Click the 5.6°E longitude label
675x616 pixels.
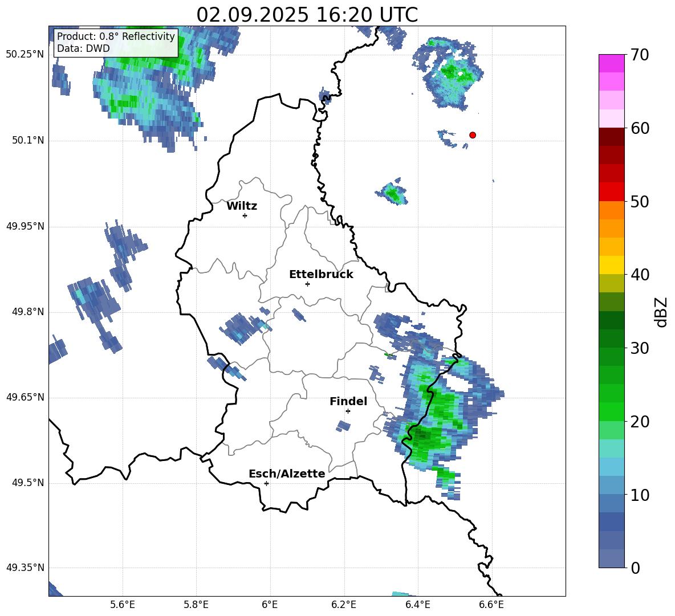pos(123,605)
